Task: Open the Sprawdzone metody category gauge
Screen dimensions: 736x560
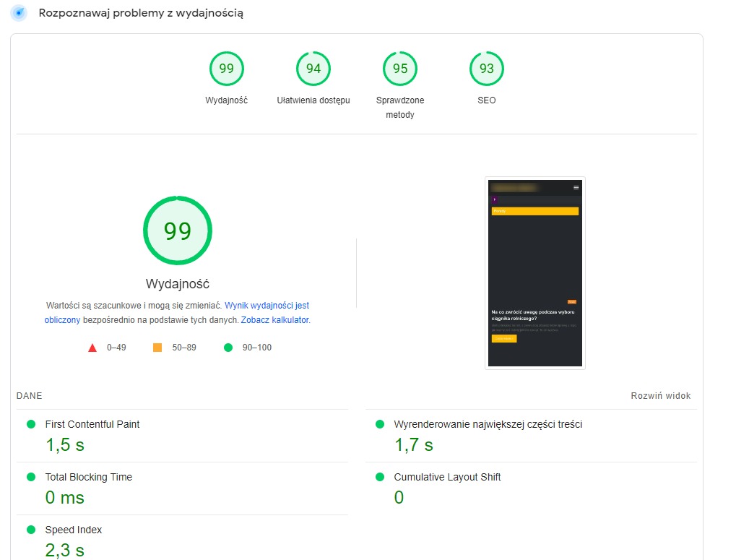Action: tap(399, 68)
